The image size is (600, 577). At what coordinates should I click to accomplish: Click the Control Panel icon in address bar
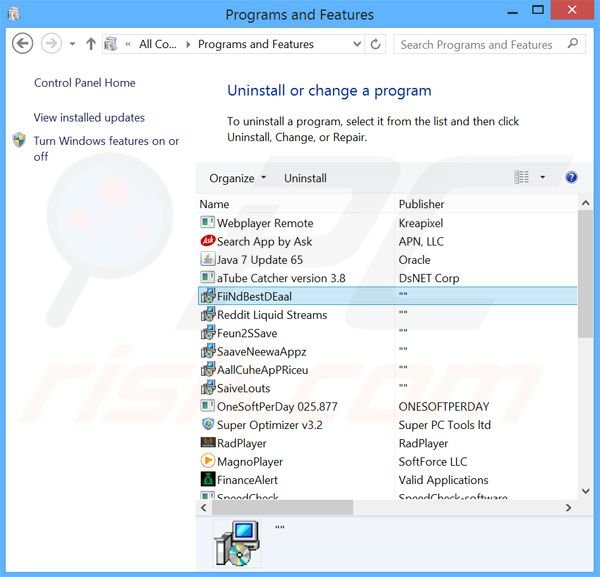[x=111, y=44]
